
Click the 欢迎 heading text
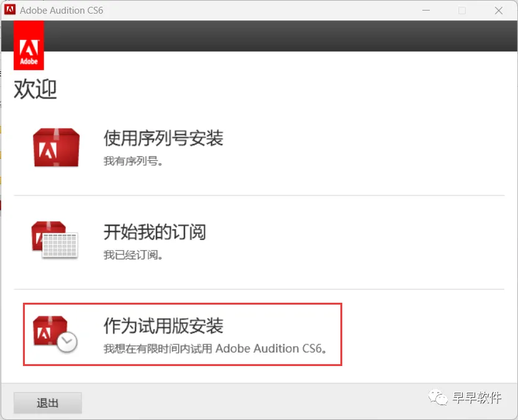point(35,89)
